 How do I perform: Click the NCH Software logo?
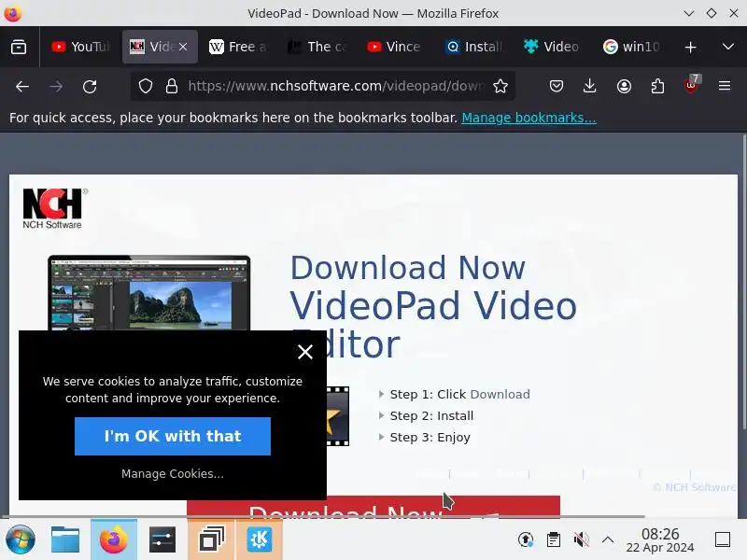pos(55,208)
